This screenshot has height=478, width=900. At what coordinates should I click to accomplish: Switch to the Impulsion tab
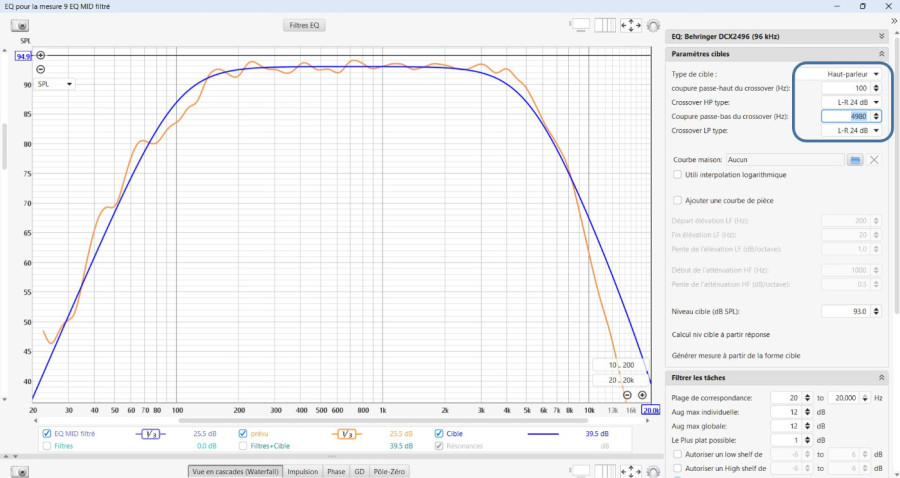(302, 472)
